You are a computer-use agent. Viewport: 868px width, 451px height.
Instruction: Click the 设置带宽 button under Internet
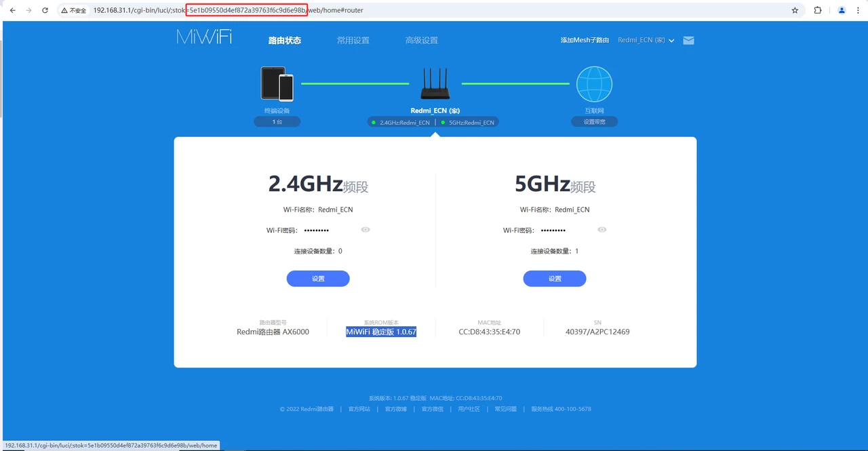594,122
